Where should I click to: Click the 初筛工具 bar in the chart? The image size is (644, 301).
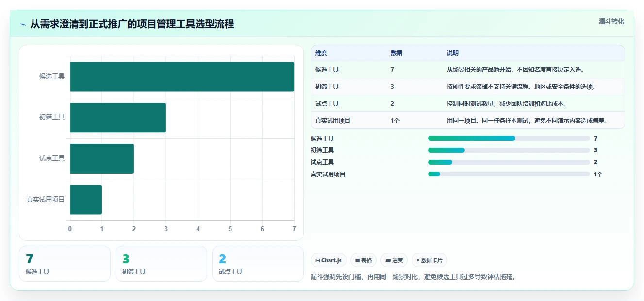coord(118,117)
